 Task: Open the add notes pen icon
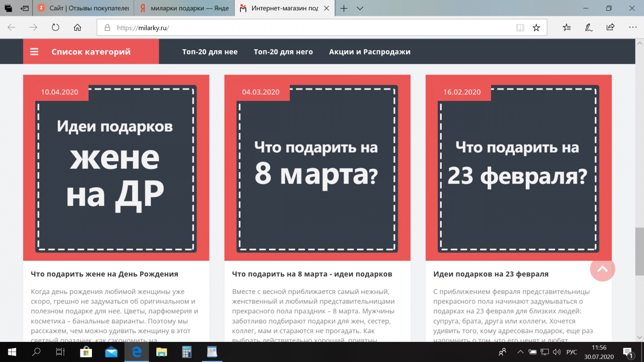589,27
